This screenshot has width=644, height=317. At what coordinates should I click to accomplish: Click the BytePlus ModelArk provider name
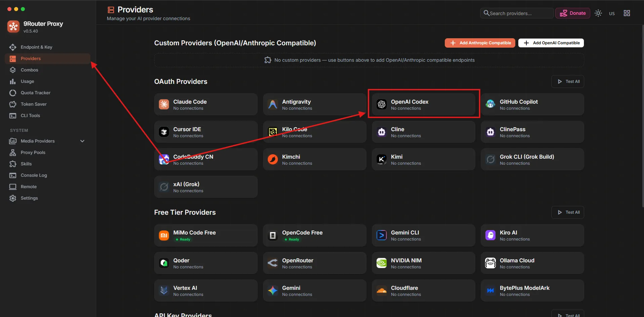click(x=525, y=288)
